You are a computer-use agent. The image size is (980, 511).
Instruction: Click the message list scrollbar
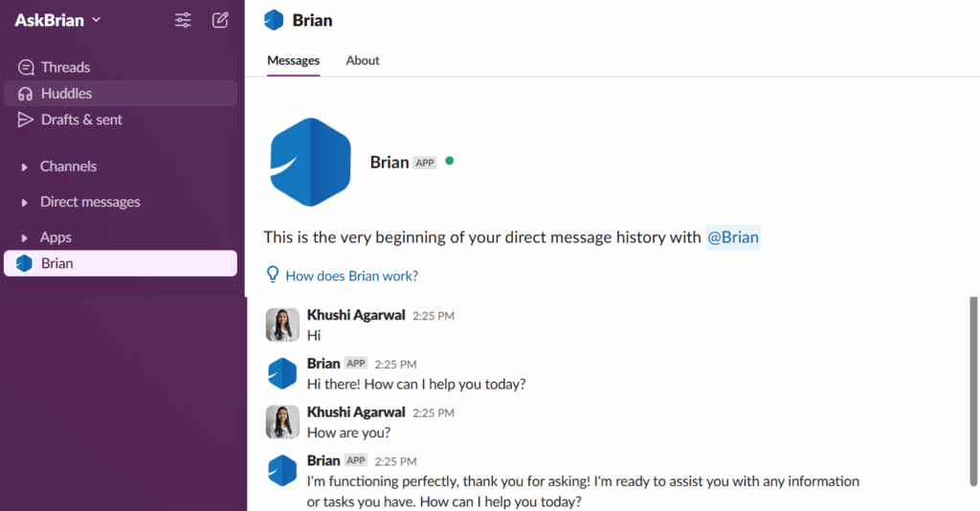click(973, 391)
